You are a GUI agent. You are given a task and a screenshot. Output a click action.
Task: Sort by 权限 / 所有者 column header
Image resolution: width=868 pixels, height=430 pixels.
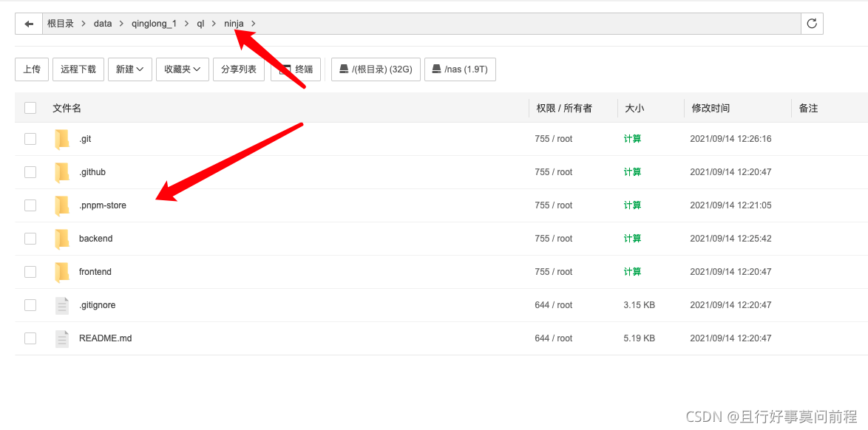[564, 109]
